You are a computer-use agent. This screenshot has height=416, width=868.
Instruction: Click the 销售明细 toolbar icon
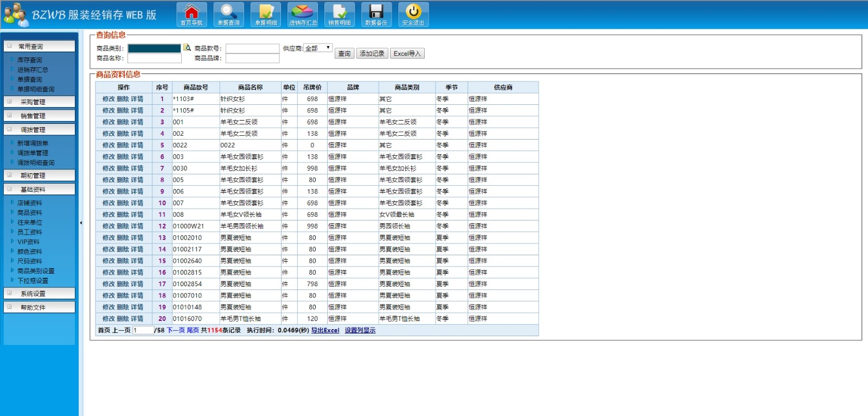click(x=340, y=14)
